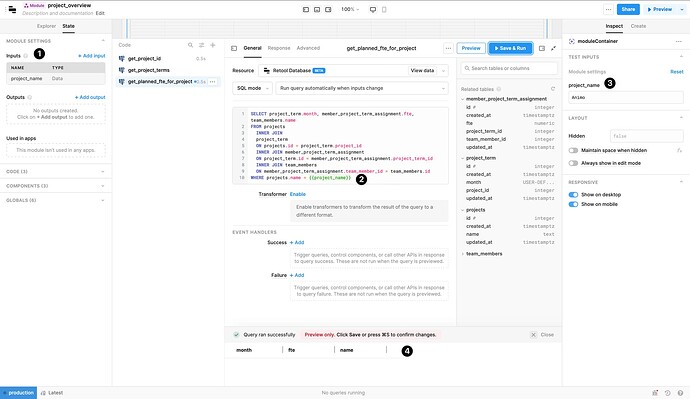Toggle Show on mobile switch
Screen dimensions: 690x399
(x=573, y=204)
